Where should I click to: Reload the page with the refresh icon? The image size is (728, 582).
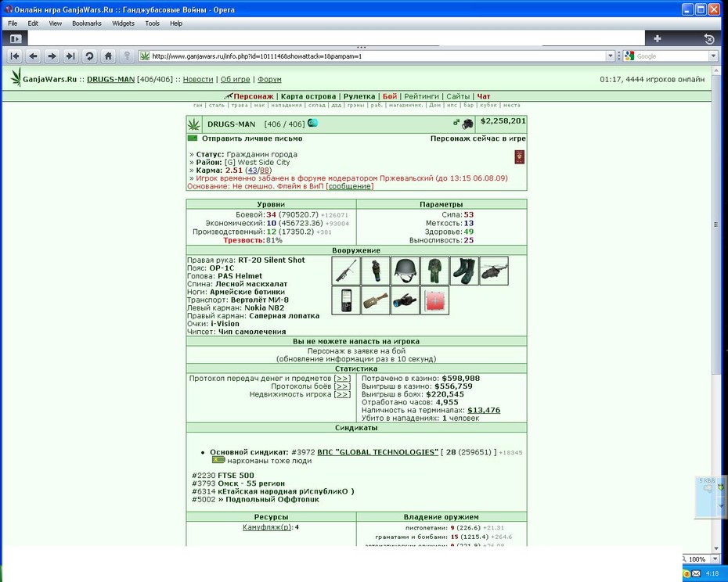pos(89,56)
